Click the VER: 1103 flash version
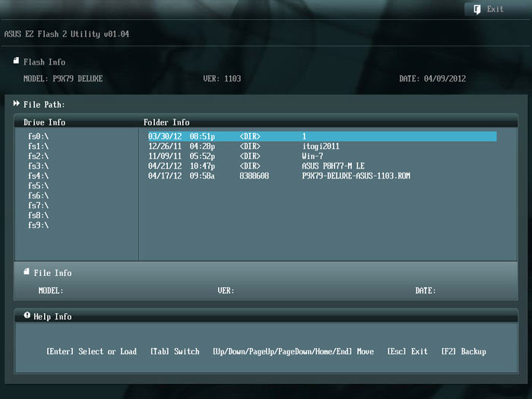 point(222,79)
